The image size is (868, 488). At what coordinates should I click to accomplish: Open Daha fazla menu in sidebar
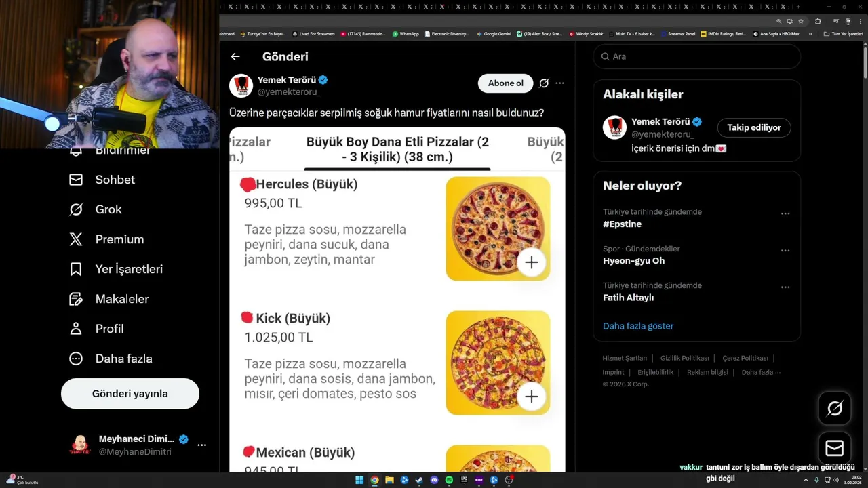coord(111,359)
